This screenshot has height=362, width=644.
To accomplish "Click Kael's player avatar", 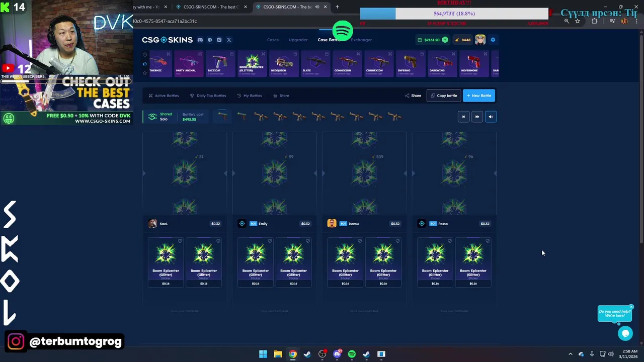I will click(x=152, y=224).
